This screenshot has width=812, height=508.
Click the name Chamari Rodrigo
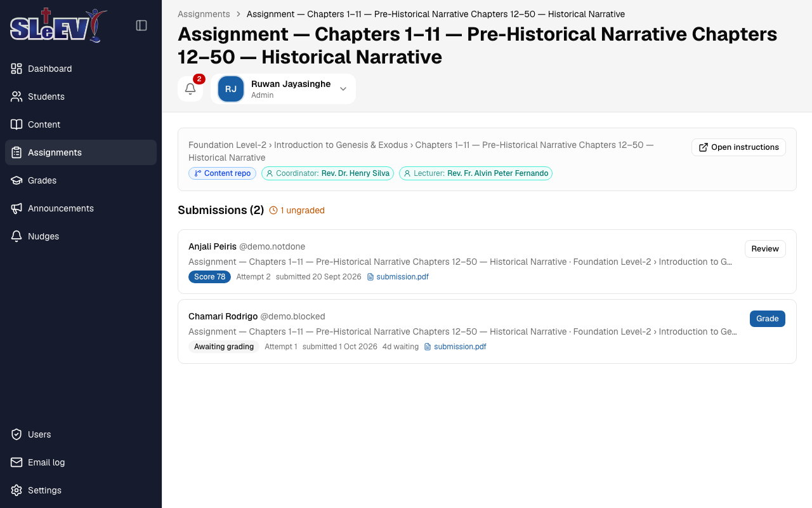pyautogui.click(x=223, y=316)
